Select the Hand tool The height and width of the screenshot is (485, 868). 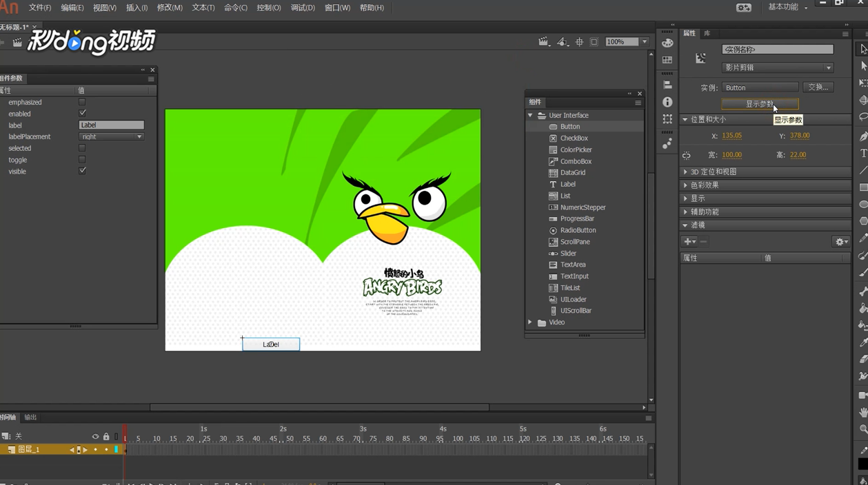click(x=863, y=412)
